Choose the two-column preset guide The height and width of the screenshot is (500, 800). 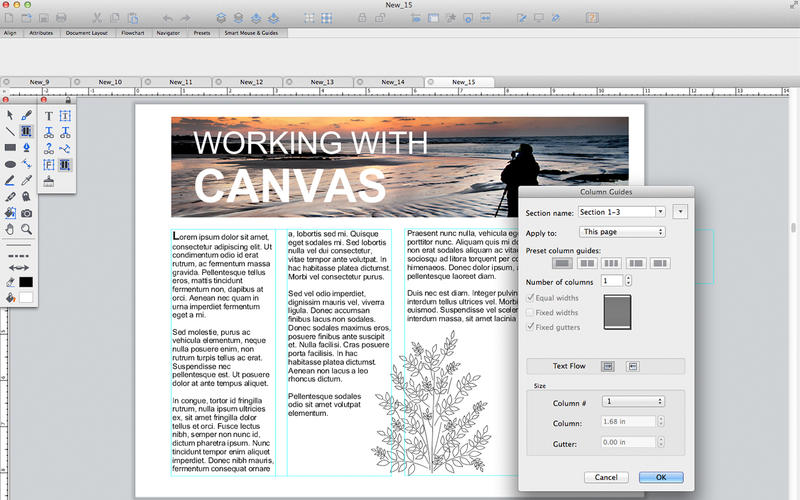click(587, 263)
